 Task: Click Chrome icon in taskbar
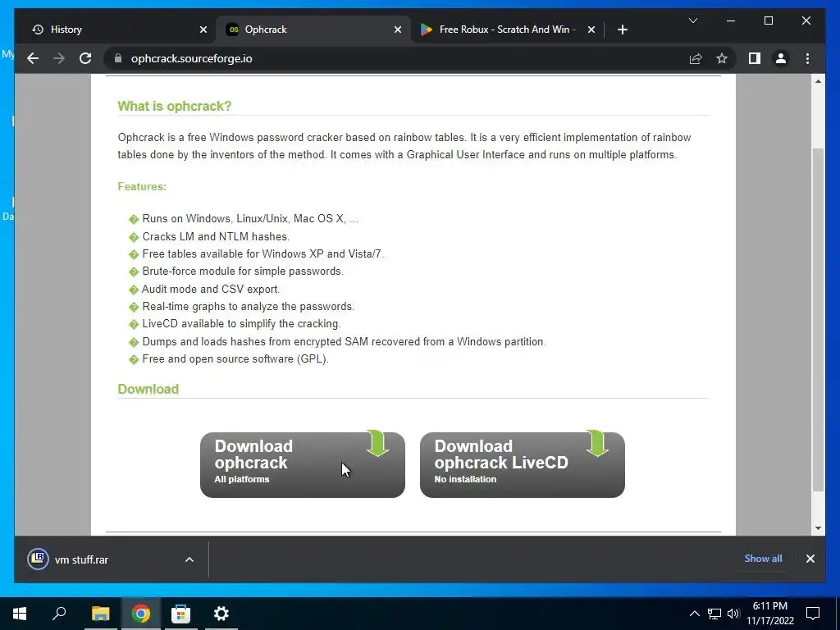141,614
